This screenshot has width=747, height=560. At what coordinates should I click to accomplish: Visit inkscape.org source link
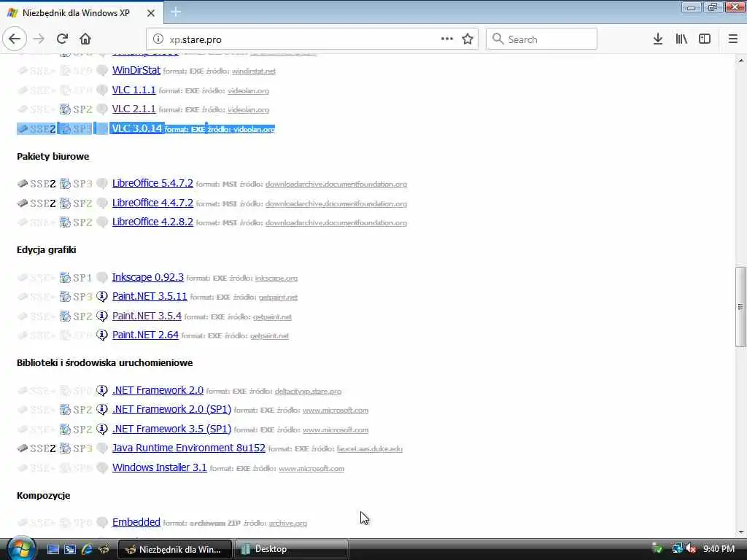[276, 278]
